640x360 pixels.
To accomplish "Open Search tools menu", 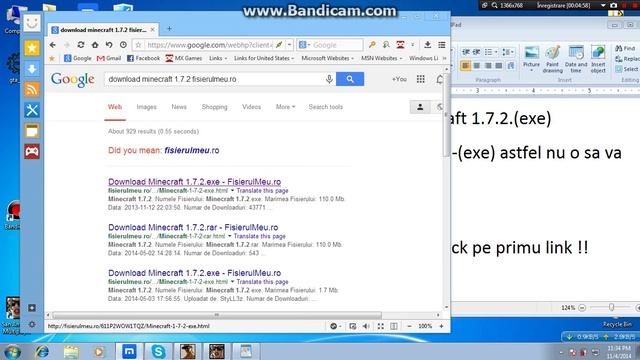I will (x=326, y=107).
